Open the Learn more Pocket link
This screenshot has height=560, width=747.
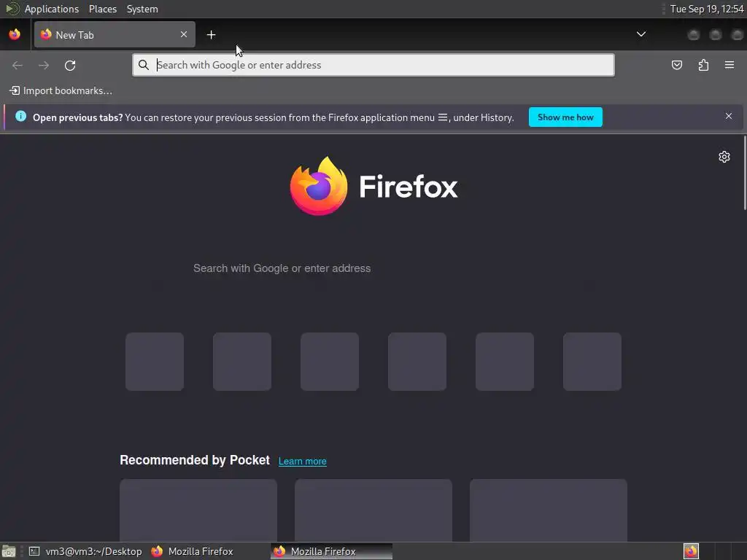pos(303,461)
